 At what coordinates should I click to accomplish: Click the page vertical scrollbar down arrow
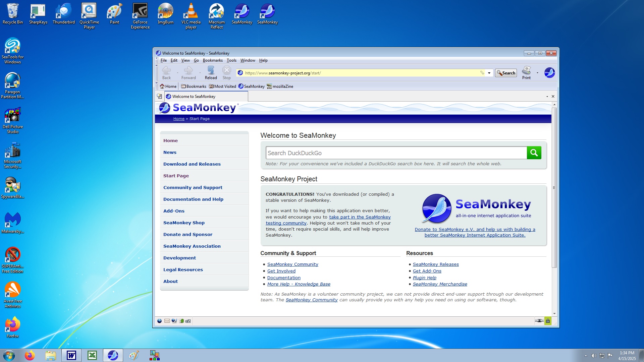pyautogui.click(x=554, y=314)
